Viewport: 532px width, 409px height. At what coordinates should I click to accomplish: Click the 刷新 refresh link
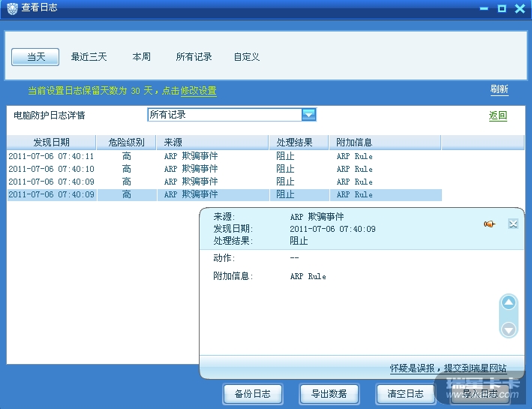point(499,89)
